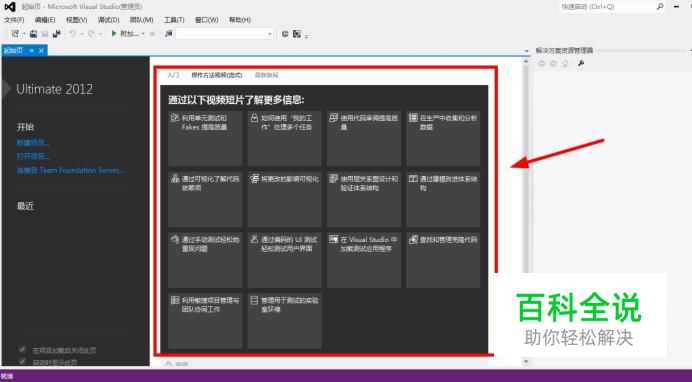Screen dimensions: 692x382
Task: Click the document tabs list dropdown arrow
Action: [527, 51]
